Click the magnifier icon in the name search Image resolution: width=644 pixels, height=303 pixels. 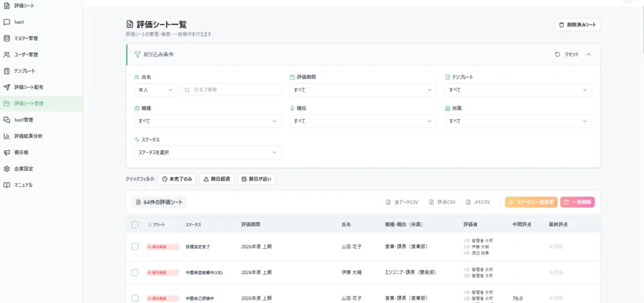(x=187, y=90)
